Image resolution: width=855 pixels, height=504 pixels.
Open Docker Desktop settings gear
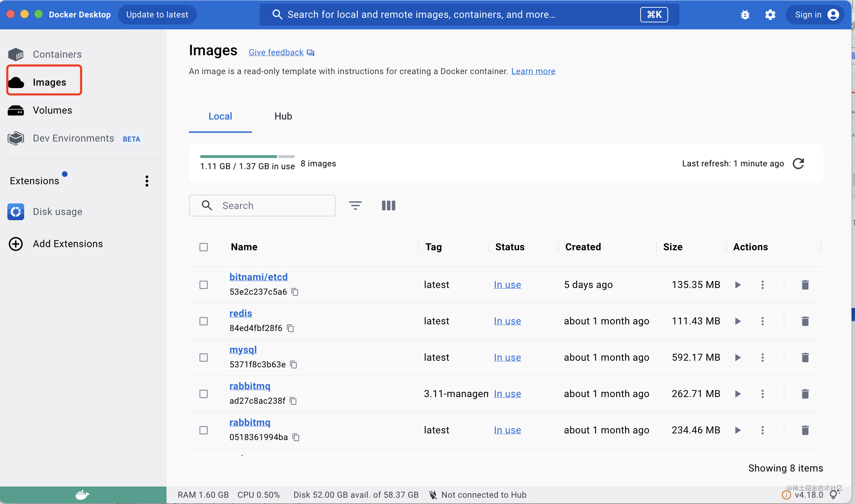click(771, 14)
